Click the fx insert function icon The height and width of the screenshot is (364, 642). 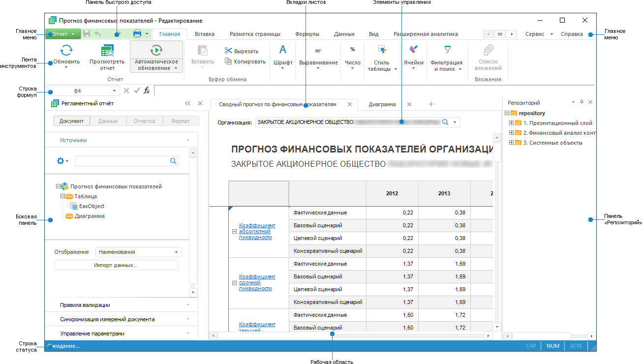click(x=147, y=91)
